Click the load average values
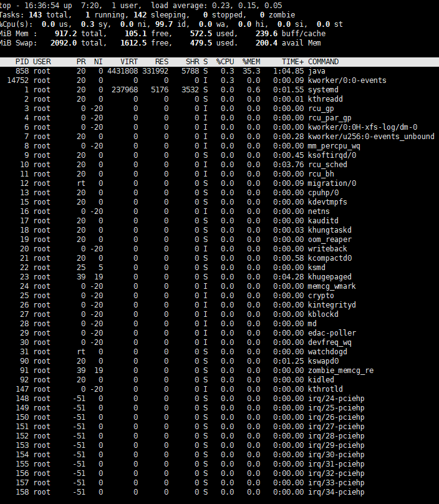Screen dimensions: 439x504 click(247, 6)
